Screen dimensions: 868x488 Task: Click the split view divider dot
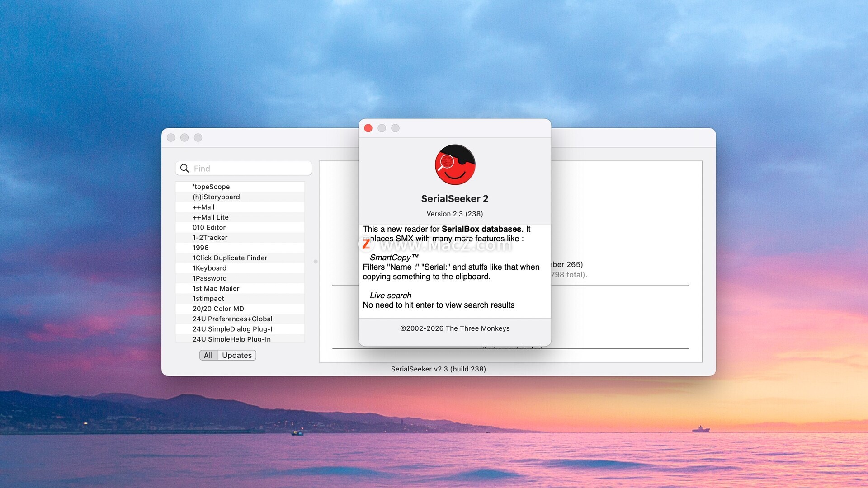pos(316,262)
